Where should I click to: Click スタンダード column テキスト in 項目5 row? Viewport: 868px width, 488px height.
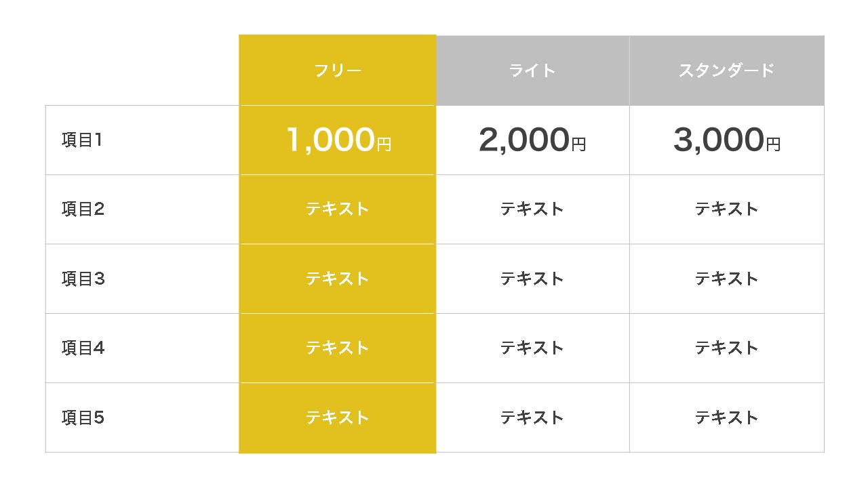click(x=726, y=418)
